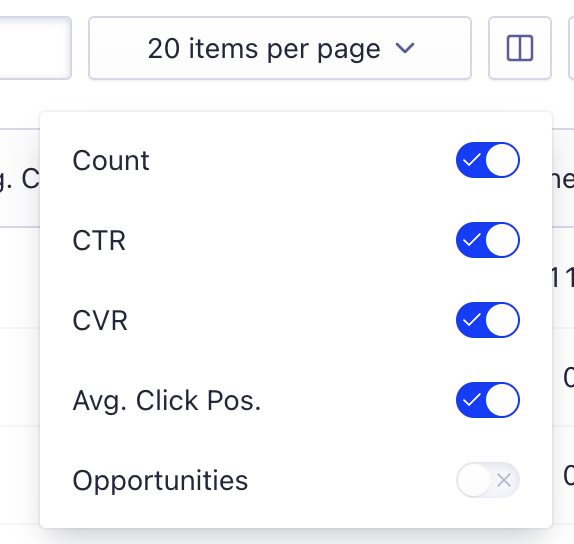Select the Count entry label

(x=111, y=160)
